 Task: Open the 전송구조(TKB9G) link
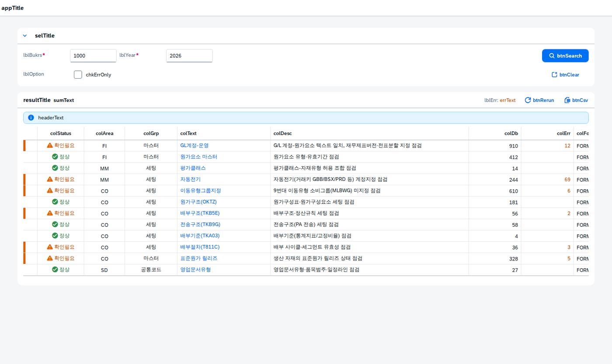click(x=200, y=224)
